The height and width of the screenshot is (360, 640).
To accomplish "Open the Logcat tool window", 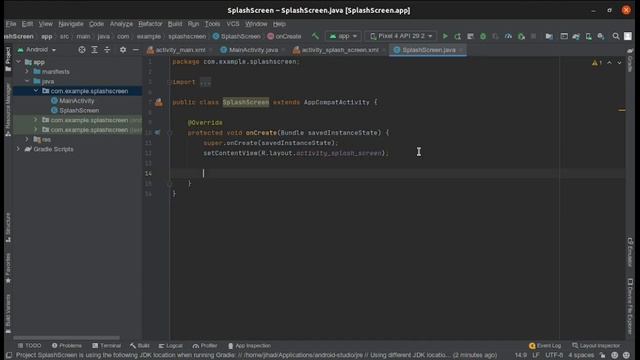I will [171, 346].
